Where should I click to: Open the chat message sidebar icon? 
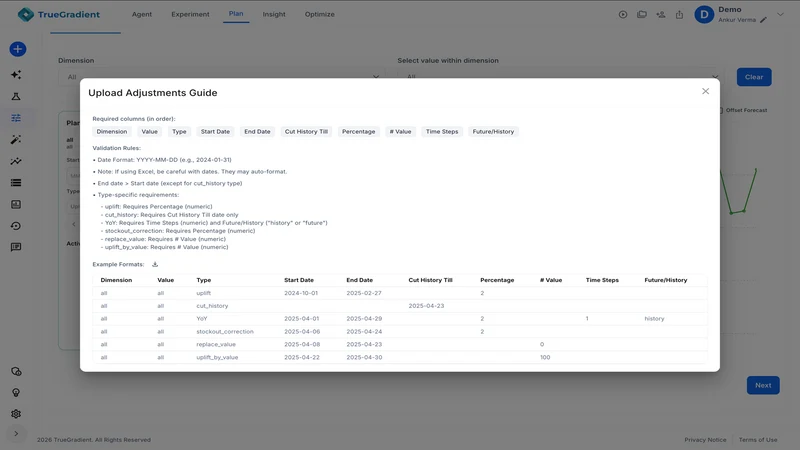pos(16,247)
